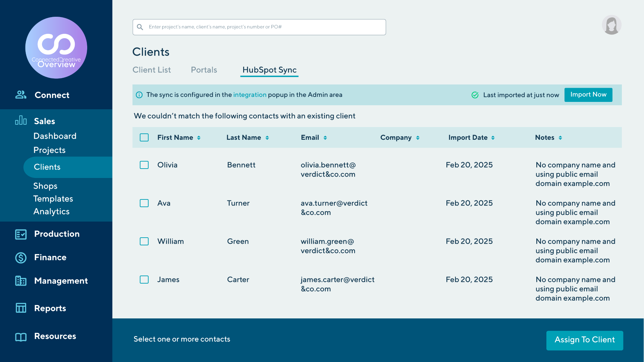Click the Resources open book icon
The image size is (644, 362).
pos(21,337)
